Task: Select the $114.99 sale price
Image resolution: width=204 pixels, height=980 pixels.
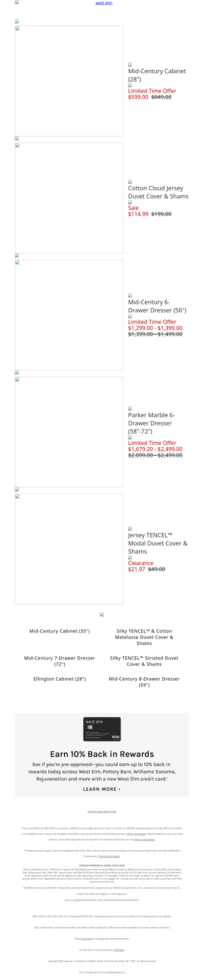Action: (138, 214)
